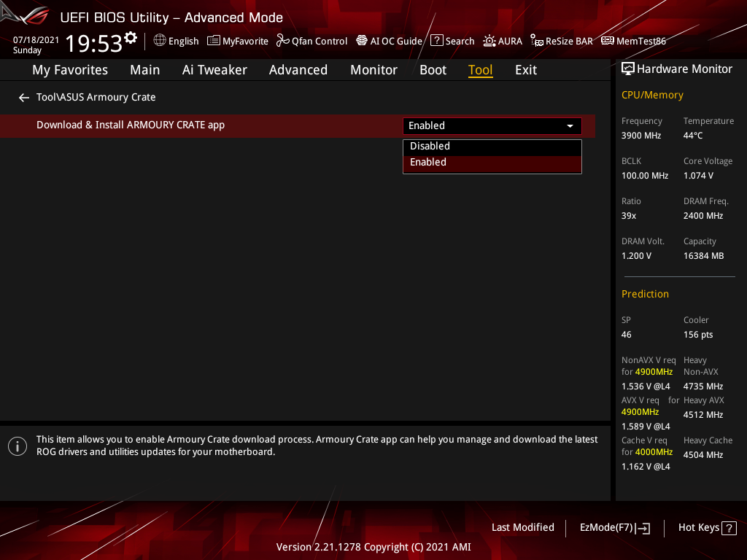Viewport: 747px width, 560px height.
Task: View Last Modified changes
Action: (522, 527)
